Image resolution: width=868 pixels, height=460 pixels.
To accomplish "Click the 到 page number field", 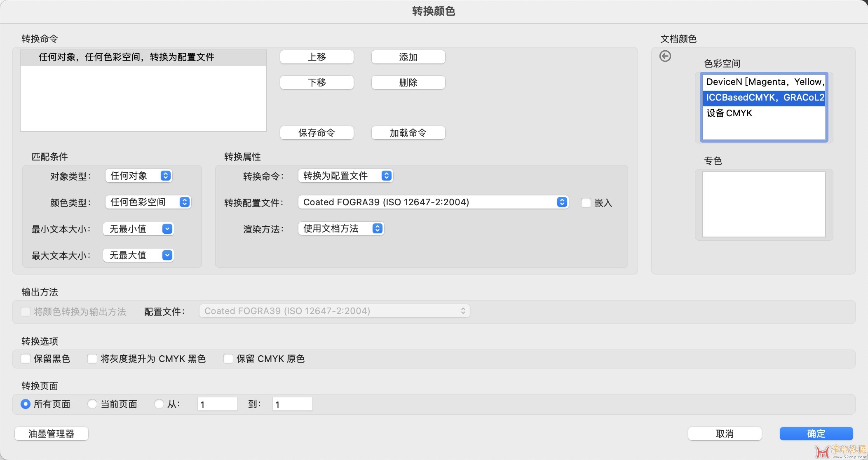I will coord(292,404).
